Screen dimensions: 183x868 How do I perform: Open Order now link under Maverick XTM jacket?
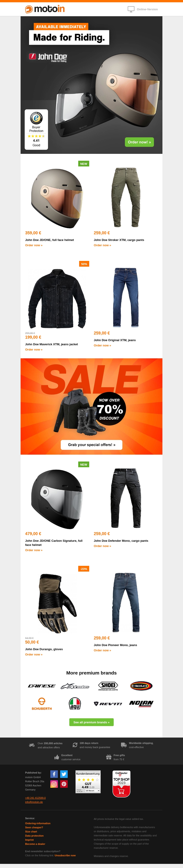[x=34, y=349]
